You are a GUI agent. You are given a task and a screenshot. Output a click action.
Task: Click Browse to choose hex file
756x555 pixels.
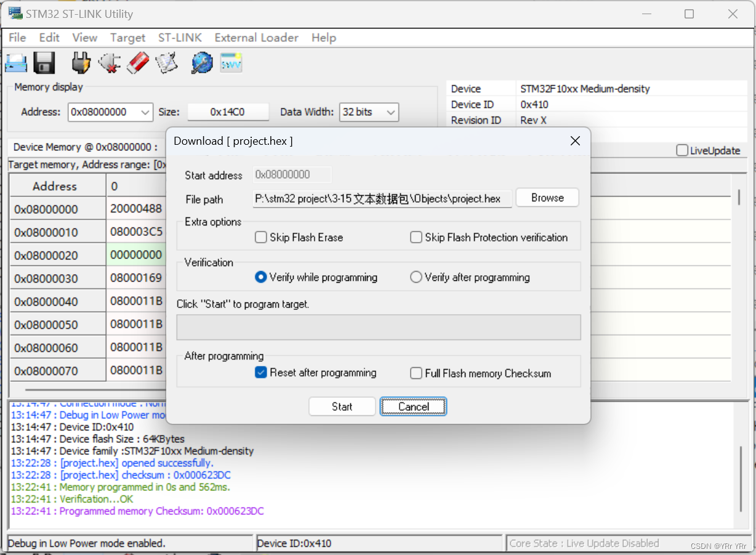(547, 198)
